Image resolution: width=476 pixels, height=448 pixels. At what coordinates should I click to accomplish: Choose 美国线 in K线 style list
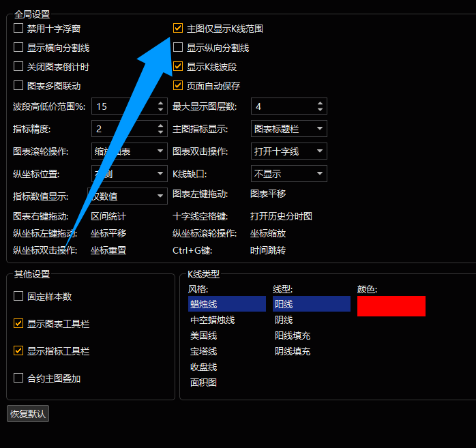click(204, 335)
